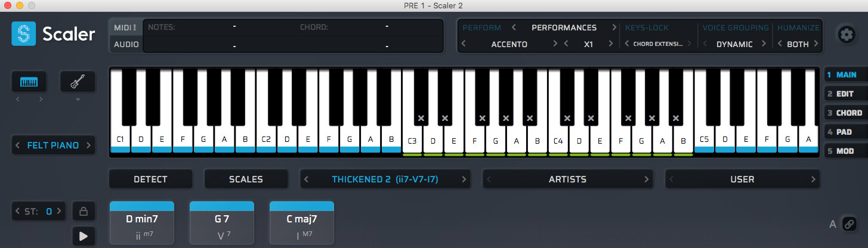Viewport: 868px width, 248px height.
Task: Open the PERFORMANCES mode dropdown
Action: click(x=564, y=27)
